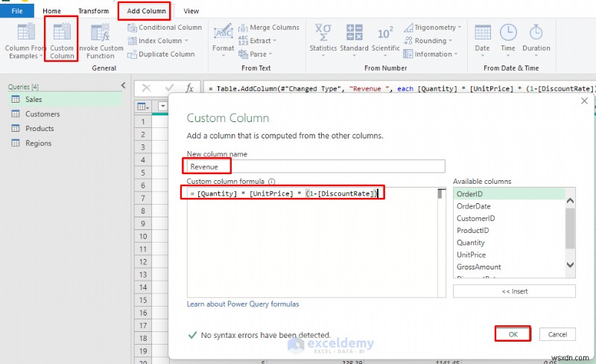596x364 pixels.
Task: Open Rounding options
Action: tap(428, 41)
